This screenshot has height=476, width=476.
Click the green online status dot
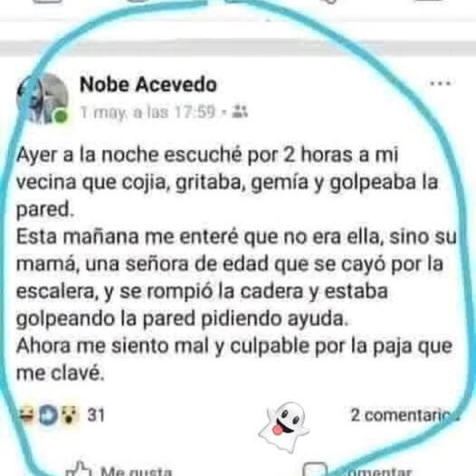tap(61, 116)
